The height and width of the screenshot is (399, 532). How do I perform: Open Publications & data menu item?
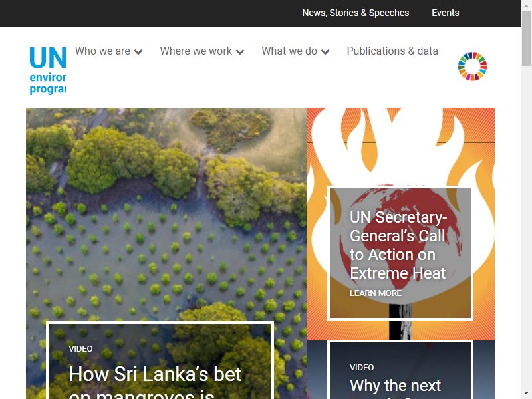392,51
